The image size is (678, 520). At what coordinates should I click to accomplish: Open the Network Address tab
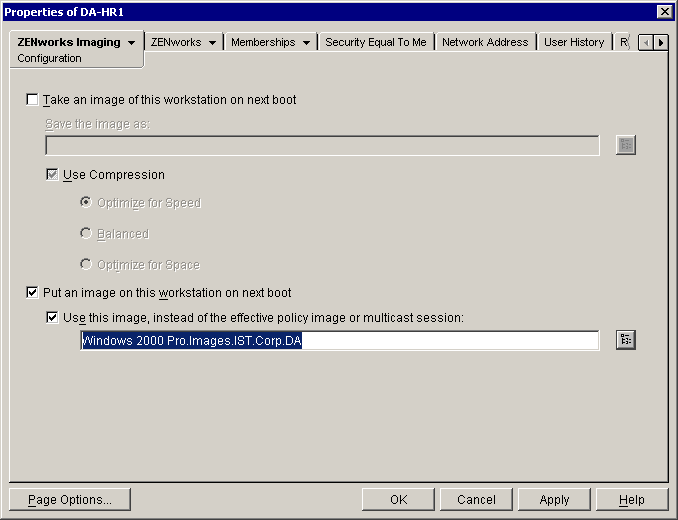[x=485, y=42]
